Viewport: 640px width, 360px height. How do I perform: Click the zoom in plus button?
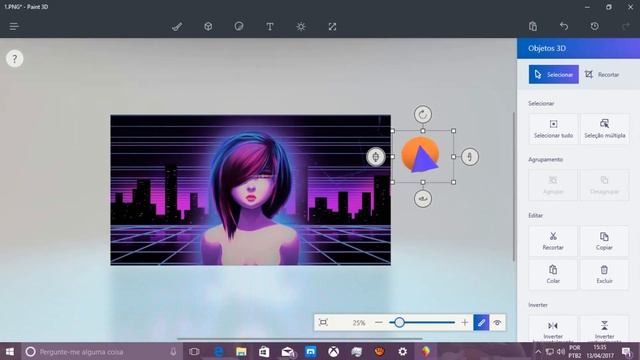464,322
